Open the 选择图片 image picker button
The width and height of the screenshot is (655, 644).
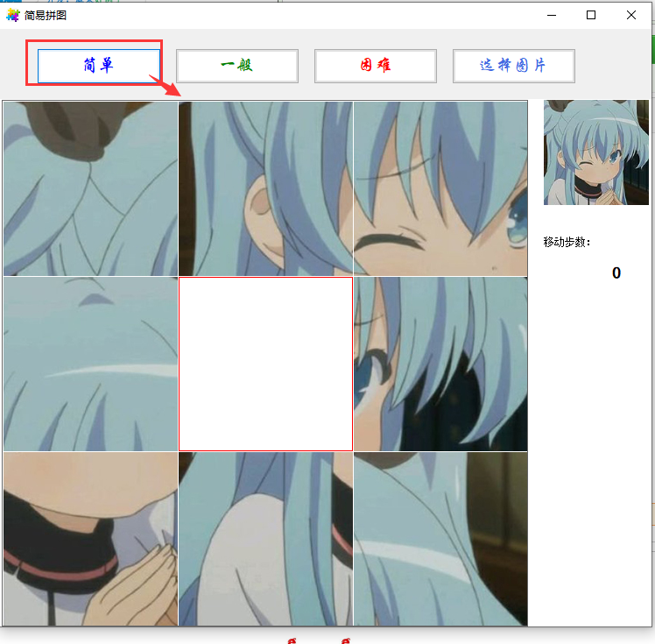click(x=513, y=66)
